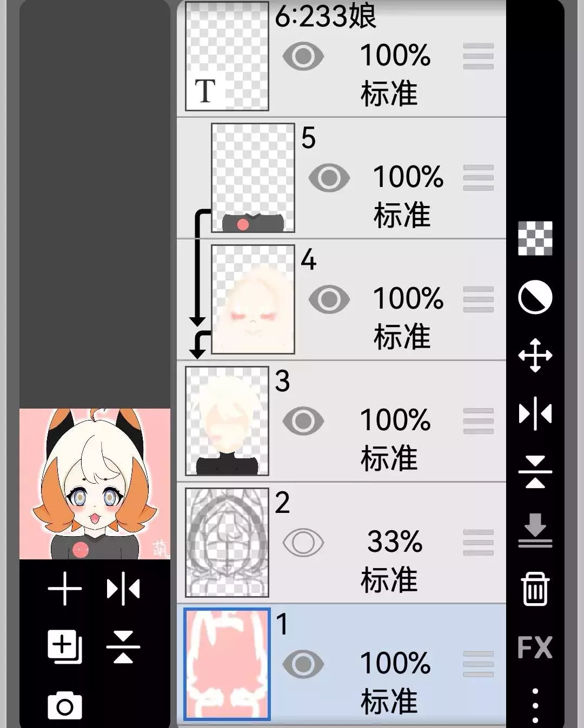The height and width of the screenshot is (728, 584).
Task: Click the duplicate layer icon
Action: 65,647
